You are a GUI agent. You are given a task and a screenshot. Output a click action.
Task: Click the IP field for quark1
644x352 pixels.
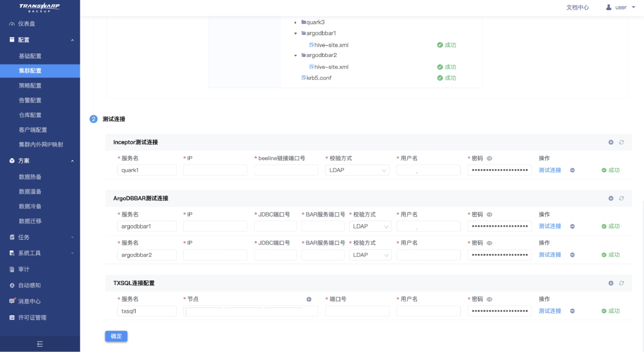pyautogui.click(x=215, y=170)
